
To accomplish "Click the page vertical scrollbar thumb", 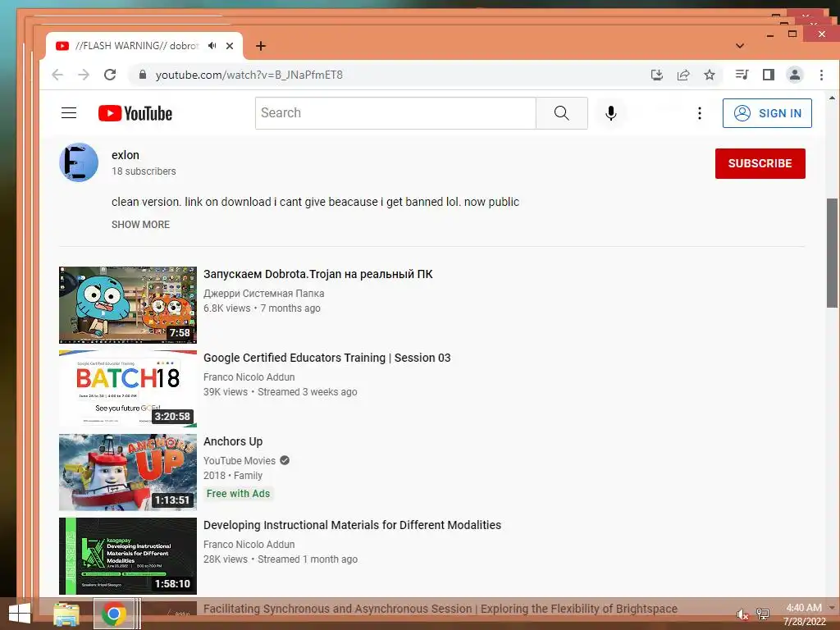I will pos(832,253).
